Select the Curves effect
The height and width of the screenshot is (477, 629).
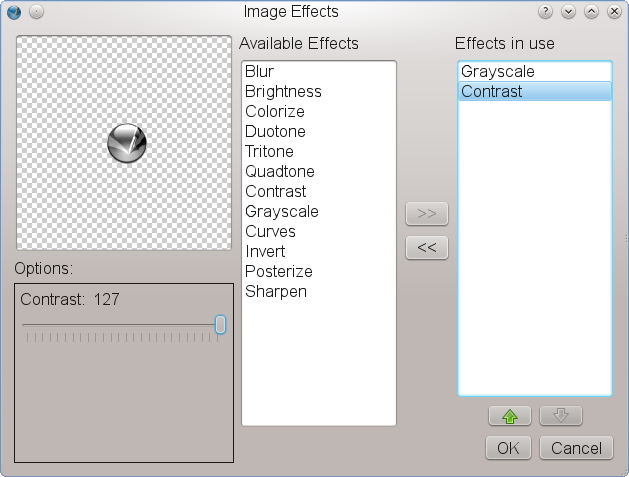270,232
